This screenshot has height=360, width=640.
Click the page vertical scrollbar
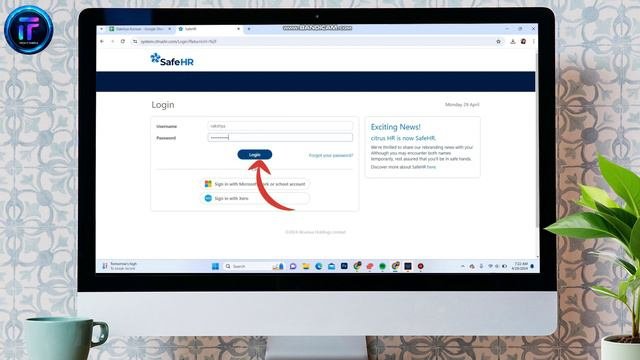(537, 139)
